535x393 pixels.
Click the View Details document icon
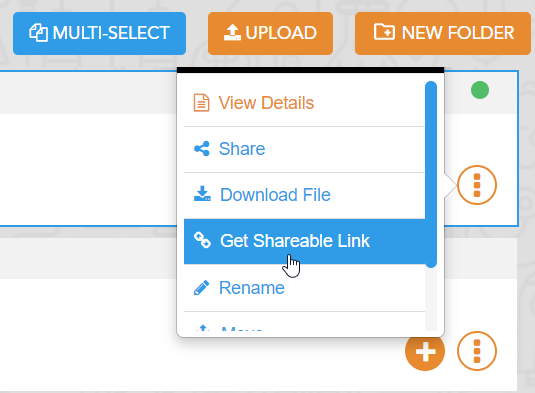pos(201,103)
